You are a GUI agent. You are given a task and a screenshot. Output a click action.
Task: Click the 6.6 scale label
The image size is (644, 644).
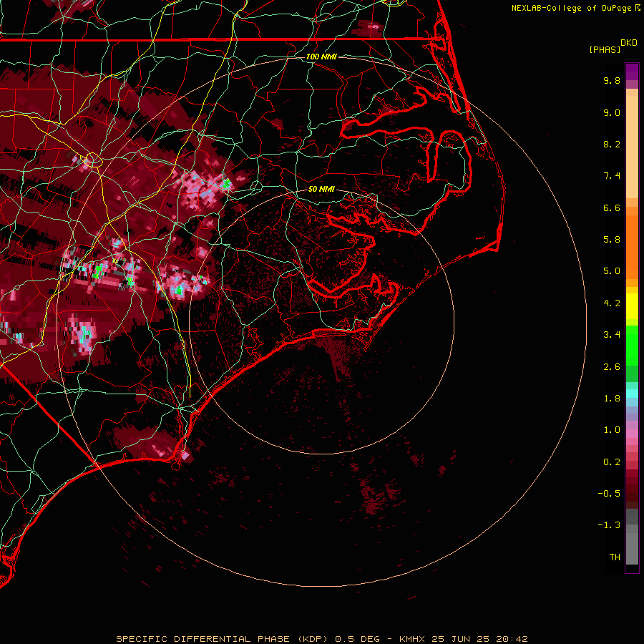pyautogui.click(x=612, y=208)
